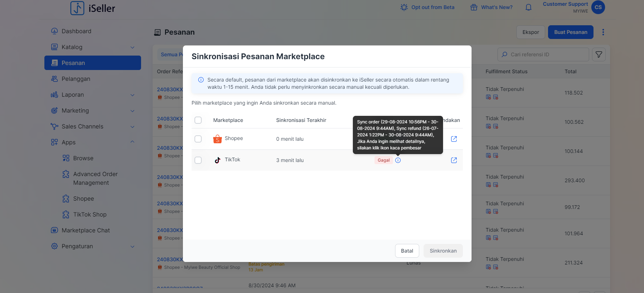
Task: Tick the Shopee marketplace checkbox
Action: tap(198, 139)
